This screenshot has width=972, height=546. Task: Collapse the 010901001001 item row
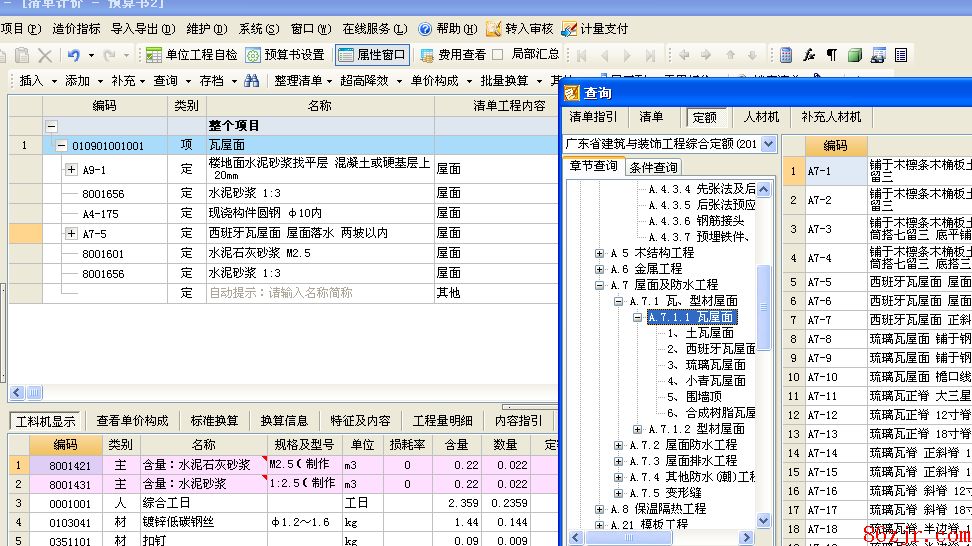pyautogui.click(x=61, y=146)
